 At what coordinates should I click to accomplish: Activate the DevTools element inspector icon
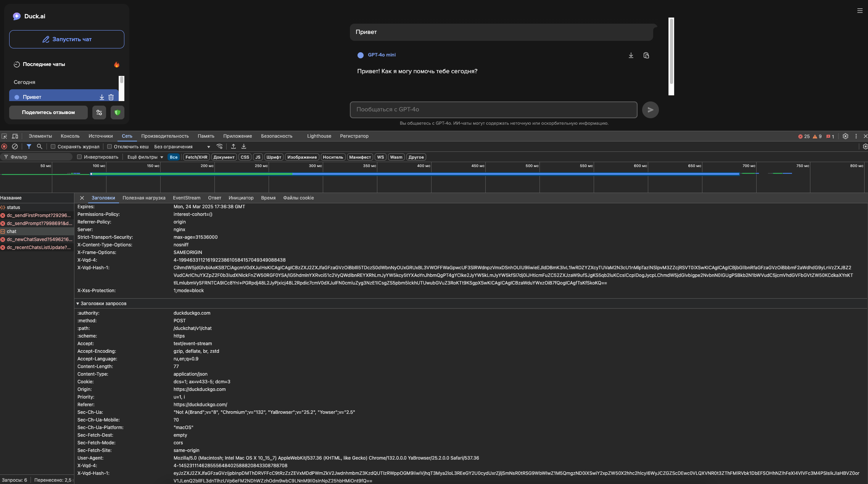(x=4, y=136)
